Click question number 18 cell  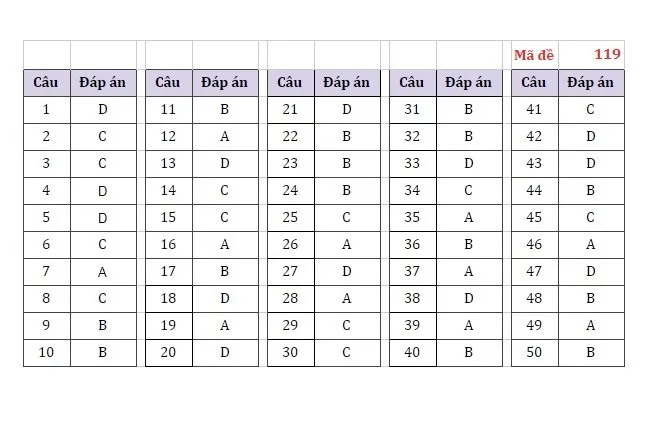169,299
